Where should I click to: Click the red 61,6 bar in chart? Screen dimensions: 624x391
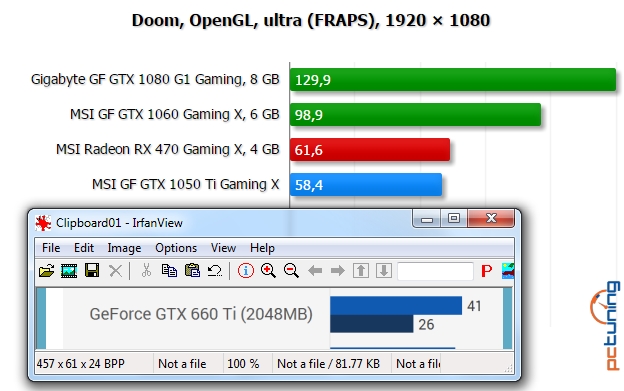click(x=370, y=150)
